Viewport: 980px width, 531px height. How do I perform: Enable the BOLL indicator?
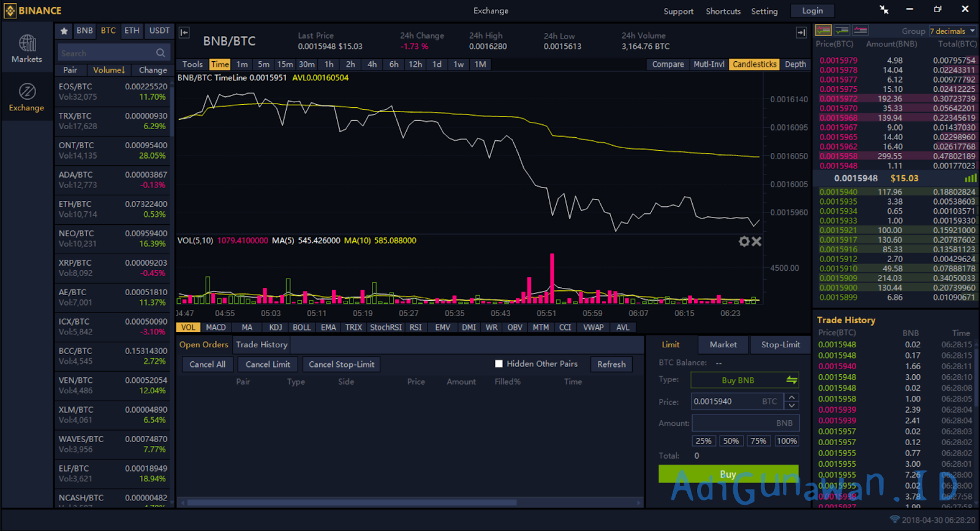(301, 328)
